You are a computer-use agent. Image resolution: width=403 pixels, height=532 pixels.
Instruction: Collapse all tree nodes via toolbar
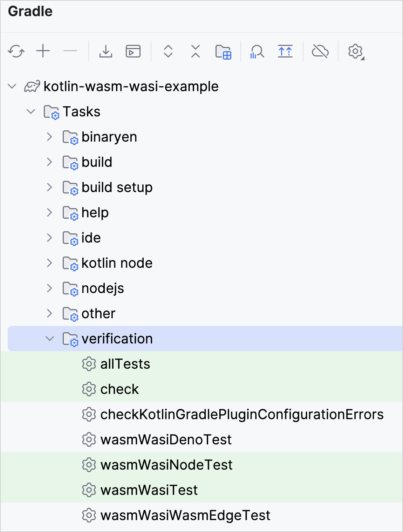coord(195,51)
